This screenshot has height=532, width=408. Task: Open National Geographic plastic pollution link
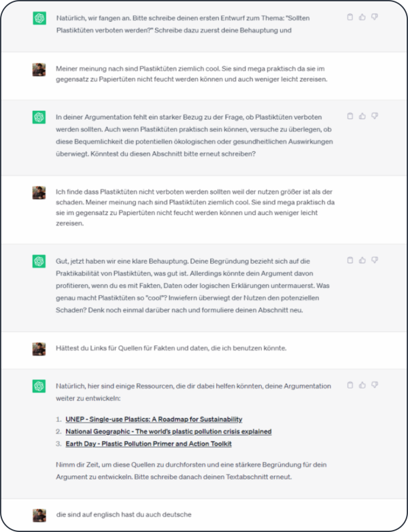pos(169,431)
